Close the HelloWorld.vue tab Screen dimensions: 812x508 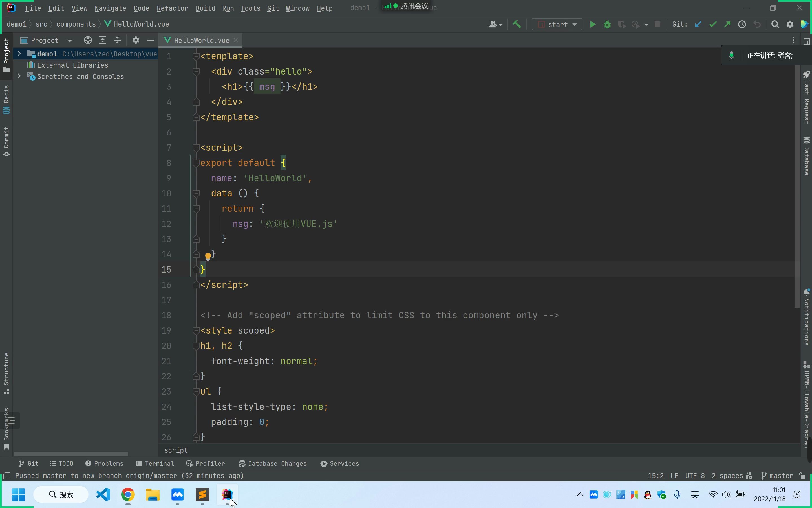pos(236,40)
